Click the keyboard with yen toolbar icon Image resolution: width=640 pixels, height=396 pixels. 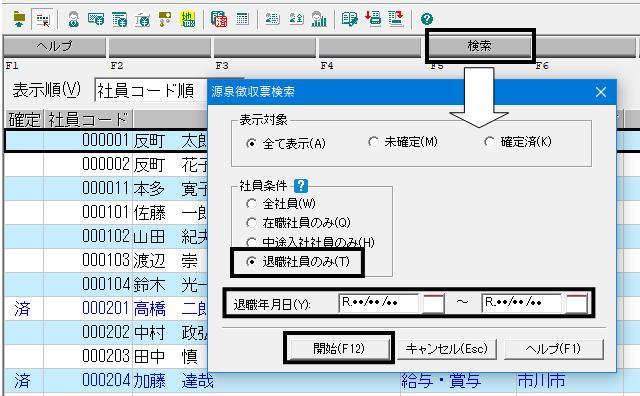tap(96, 19)
